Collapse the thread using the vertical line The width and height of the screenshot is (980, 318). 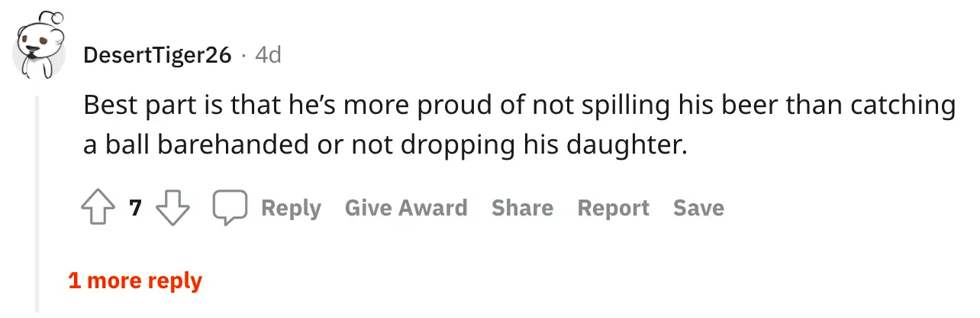pyautogui.click(x=37, y=199)
